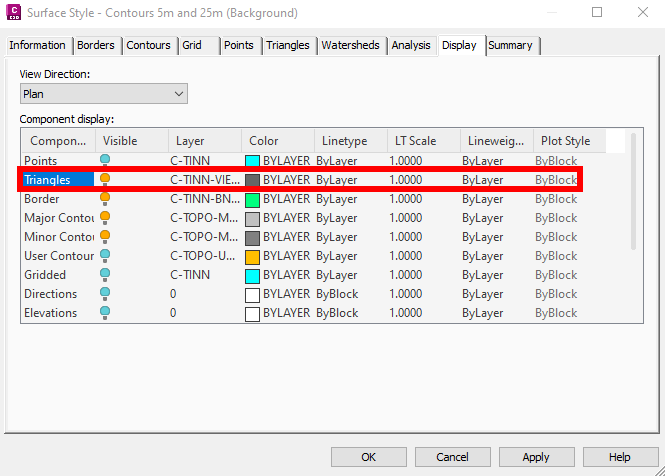Select the Elevations component row name
This screenshot has height=476, width=665.
click(x=50, y=313)
